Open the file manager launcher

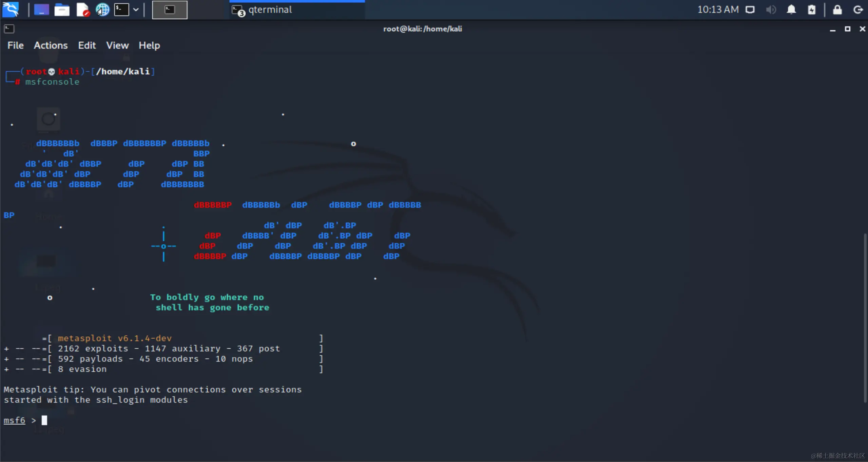(x=62, y=10)
